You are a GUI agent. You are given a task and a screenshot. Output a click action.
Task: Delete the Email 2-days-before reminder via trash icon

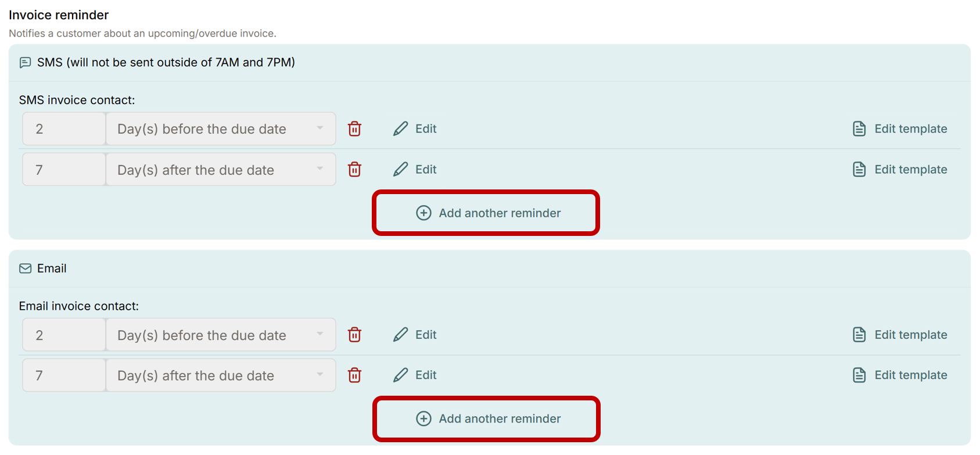point(354,335)
